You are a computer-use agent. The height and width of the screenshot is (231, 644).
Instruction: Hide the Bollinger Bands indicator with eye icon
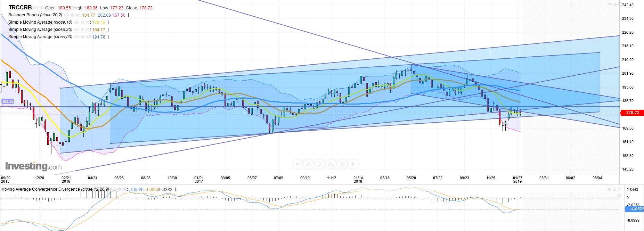[66, 15]
